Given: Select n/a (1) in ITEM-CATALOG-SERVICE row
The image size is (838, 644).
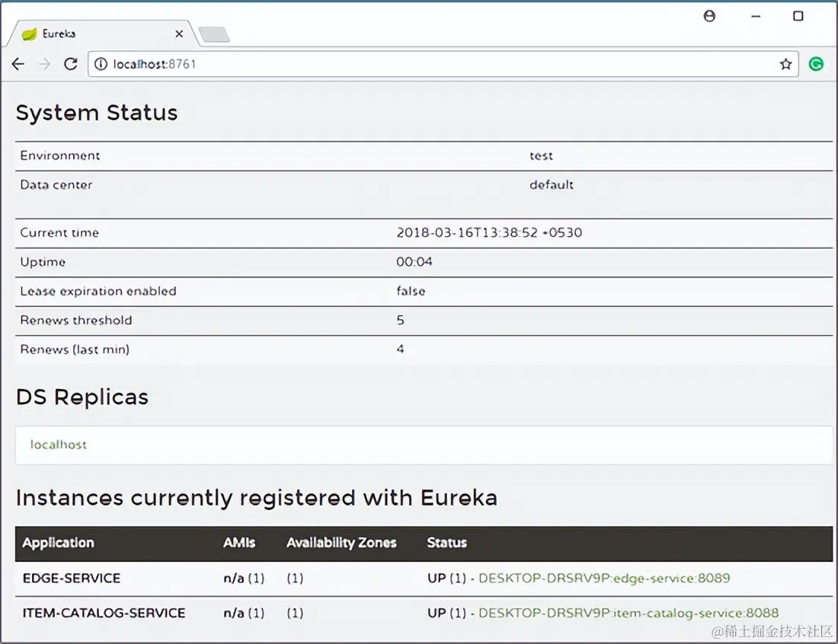Looking at the screenshot, I should coord(244,613).
